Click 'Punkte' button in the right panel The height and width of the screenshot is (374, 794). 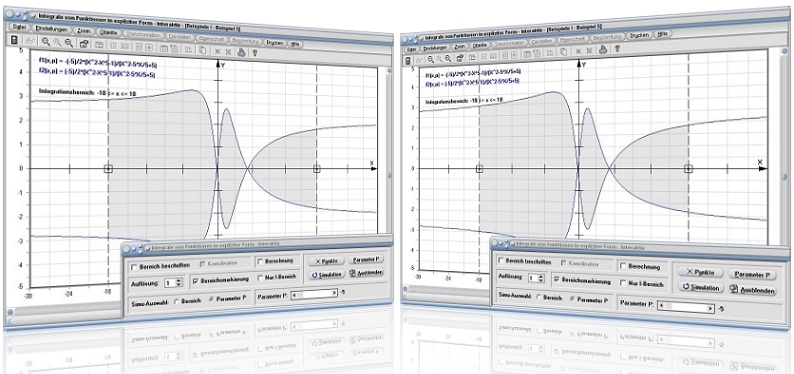pyautogui.click(x=699, y=273)
